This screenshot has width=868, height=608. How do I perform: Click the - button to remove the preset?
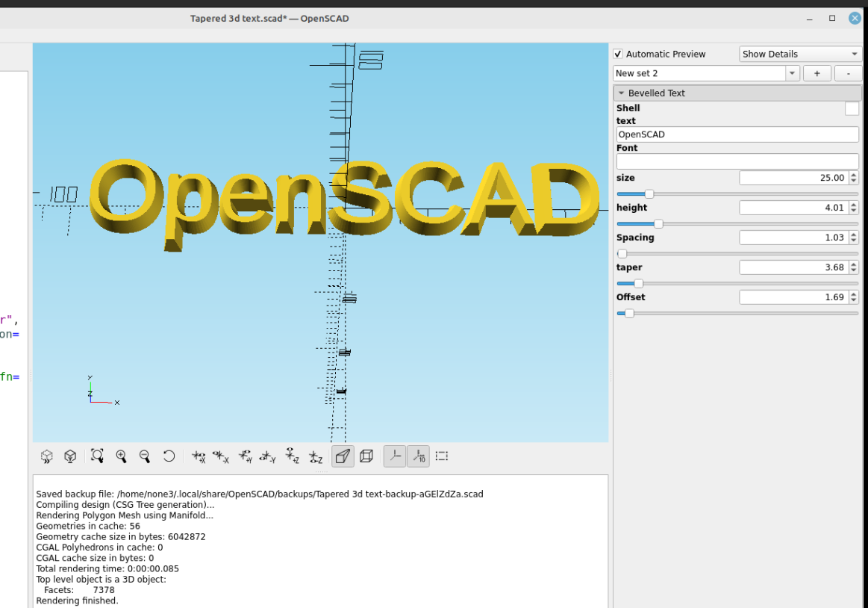847,72
